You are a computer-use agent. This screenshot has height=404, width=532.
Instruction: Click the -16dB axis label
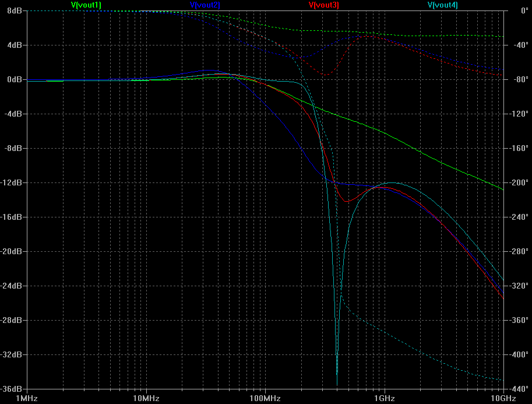[11, 217]
